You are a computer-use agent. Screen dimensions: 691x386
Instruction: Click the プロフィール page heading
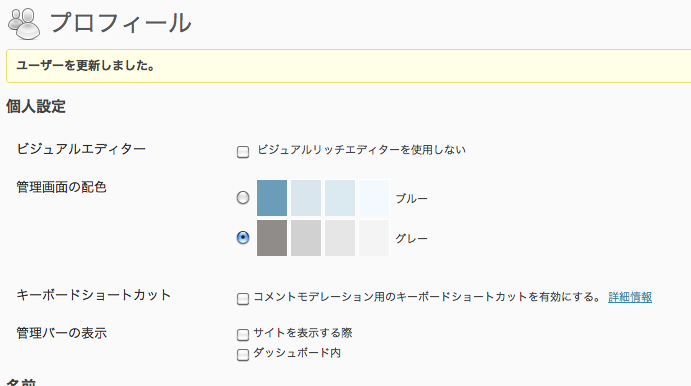coord(121,23)
